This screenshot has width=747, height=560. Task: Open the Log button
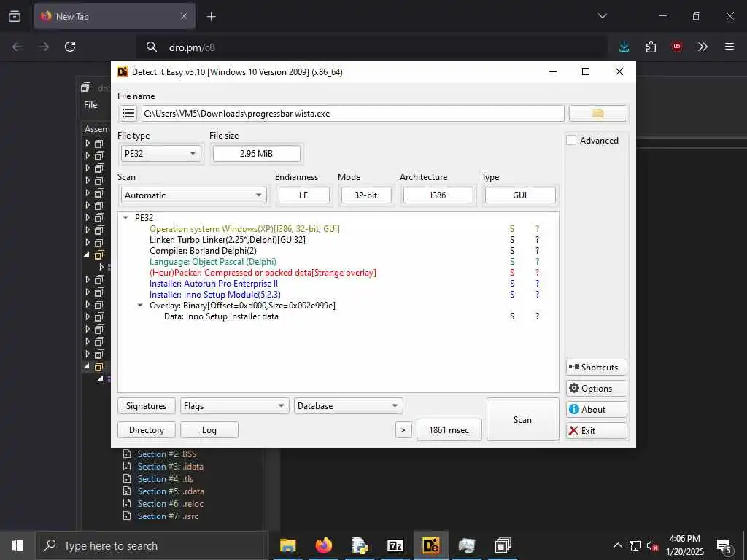pos(209,430)
